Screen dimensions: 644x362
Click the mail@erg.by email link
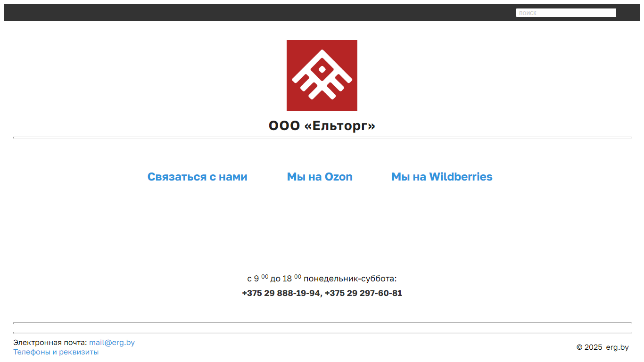[112, 343]
